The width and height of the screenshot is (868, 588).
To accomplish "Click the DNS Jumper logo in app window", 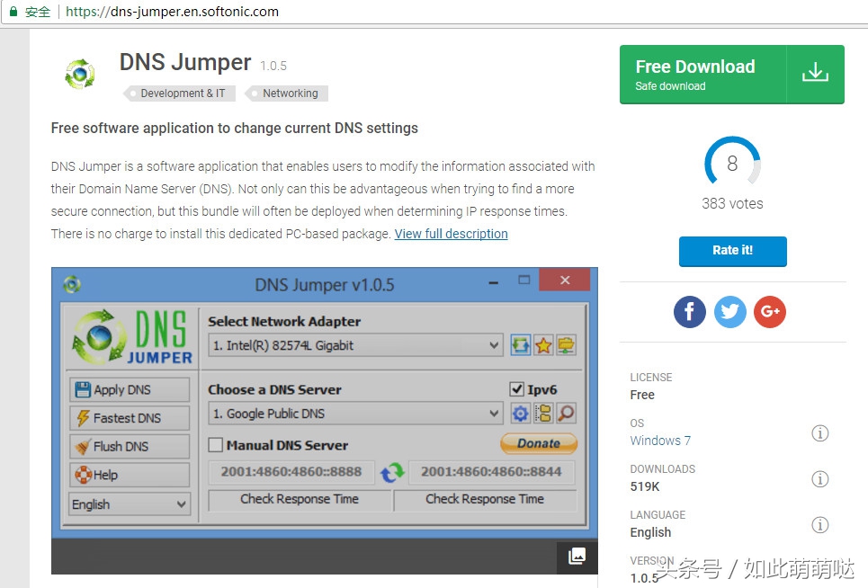I will [132, 337].
